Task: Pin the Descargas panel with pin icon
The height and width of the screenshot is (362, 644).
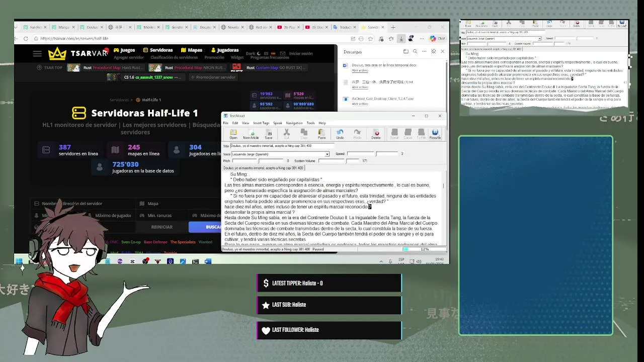Action: pos(433,51)
